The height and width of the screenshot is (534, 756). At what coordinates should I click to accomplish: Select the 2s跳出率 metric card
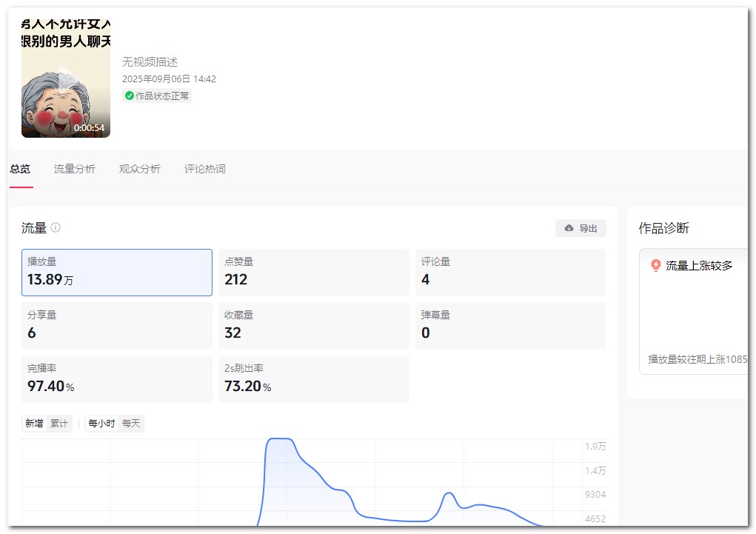314,379
